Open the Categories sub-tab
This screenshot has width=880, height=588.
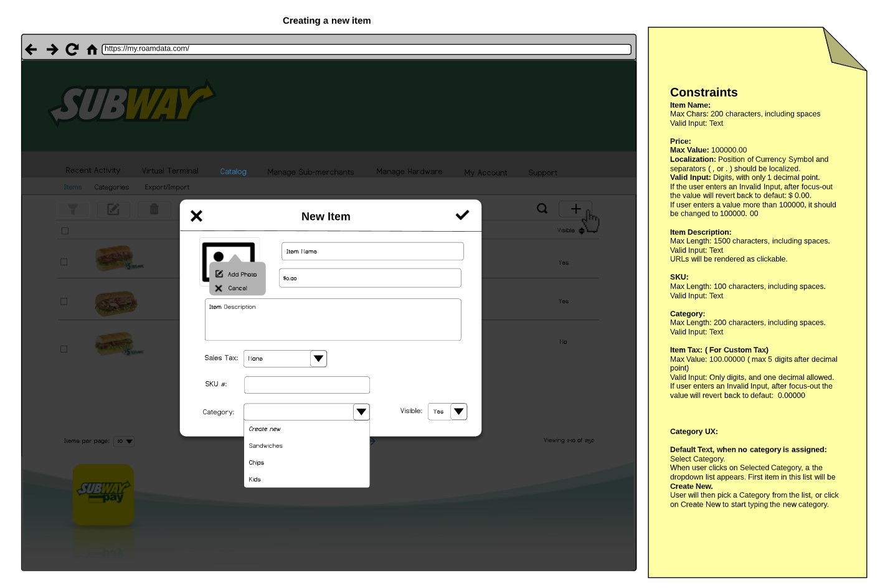[x=111, y=187]
